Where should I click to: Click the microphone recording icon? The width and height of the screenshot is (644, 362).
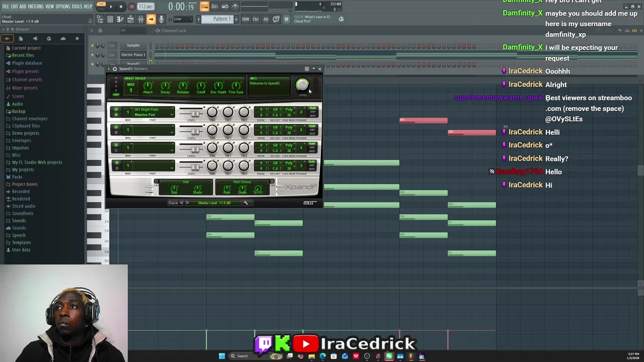tap(161, 19)
